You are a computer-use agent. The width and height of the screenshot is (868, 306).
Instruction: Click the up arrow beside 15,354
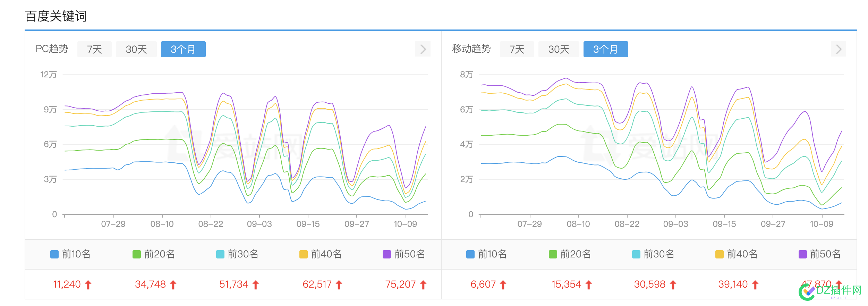588,285
